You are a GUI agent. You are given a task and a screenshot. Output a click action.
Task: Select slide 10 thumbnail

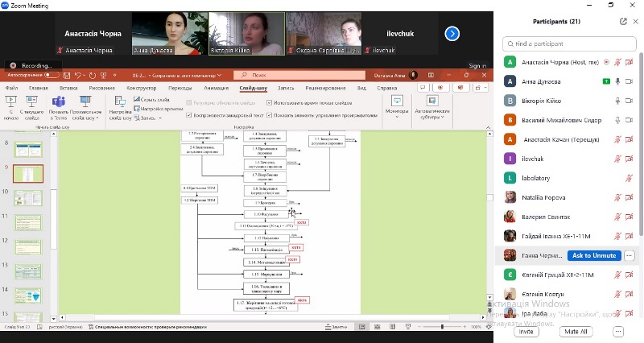point(28,198)
